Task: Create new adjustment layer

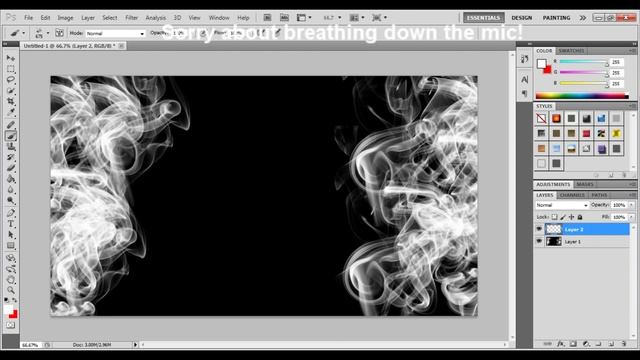Action: click(586, 344)
